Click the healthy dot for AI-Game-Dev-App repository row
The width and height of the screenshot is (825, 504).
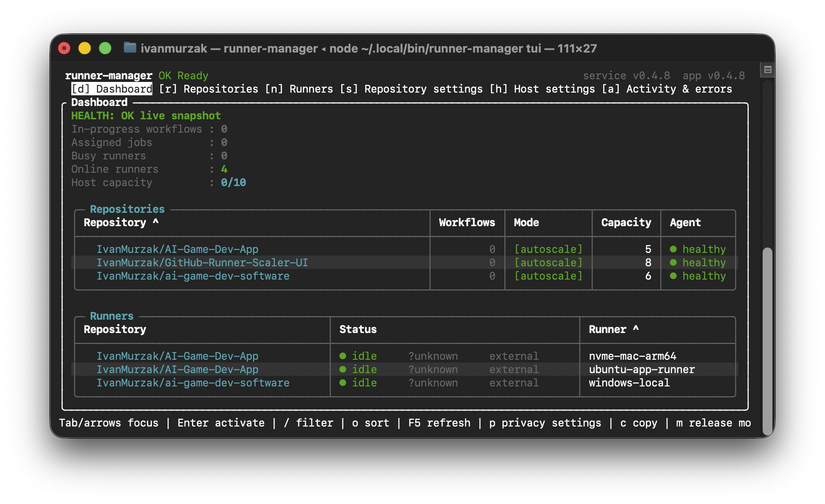(x=673, y=249)
